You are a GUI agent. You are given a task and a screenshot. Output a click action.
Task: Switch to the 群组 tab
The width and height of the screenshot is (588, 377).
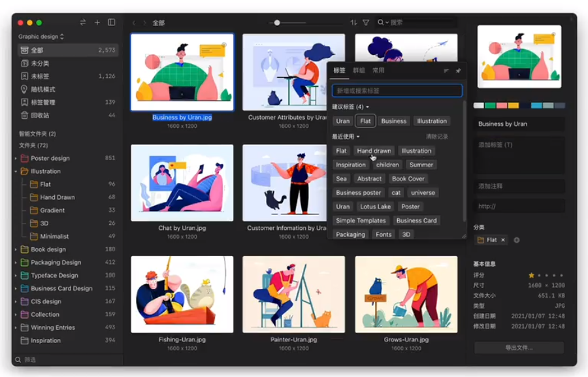[x=359, y=71]
